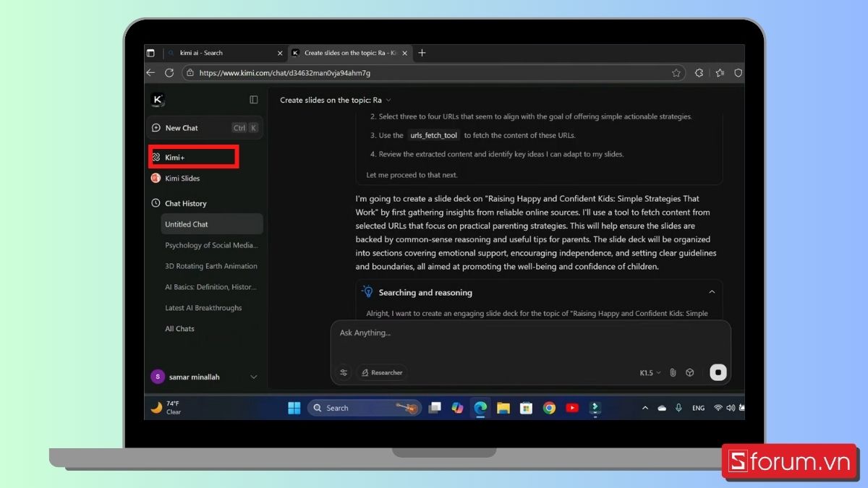Click the taskbar Search box
This screenshot has height=488, width=868.
coord(364,408)
